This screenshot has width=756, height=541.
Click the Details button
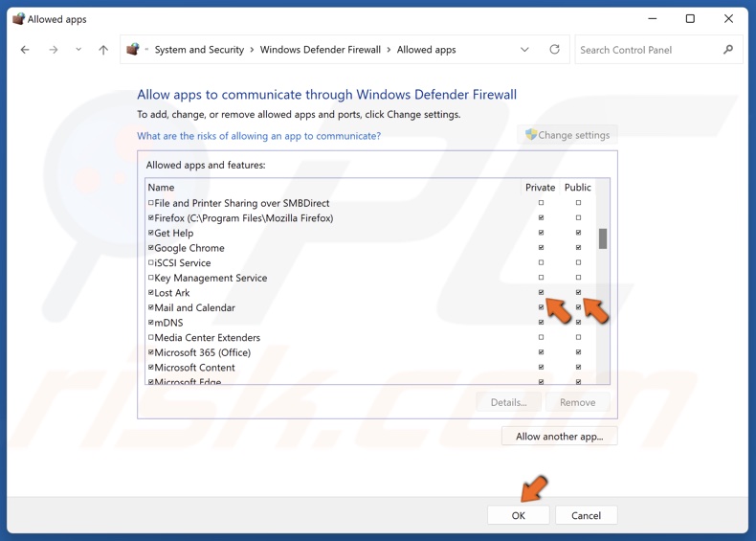pyautogui.click(x=509, y=402)
